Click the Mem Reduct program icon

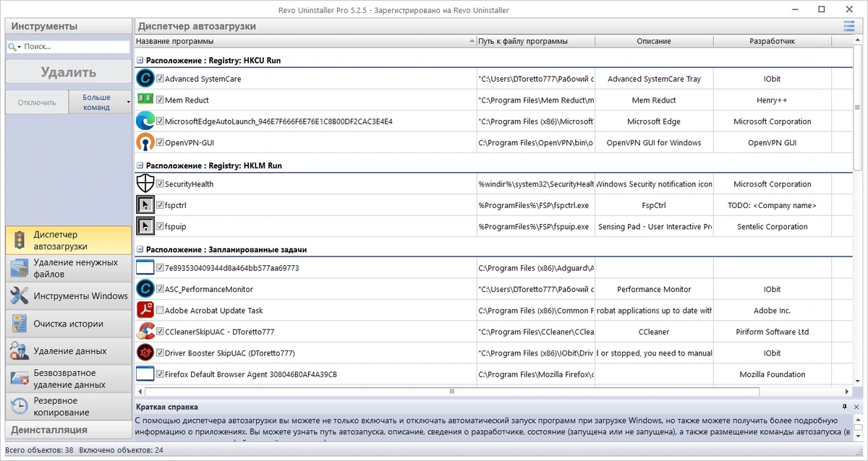tap(145, 100)
